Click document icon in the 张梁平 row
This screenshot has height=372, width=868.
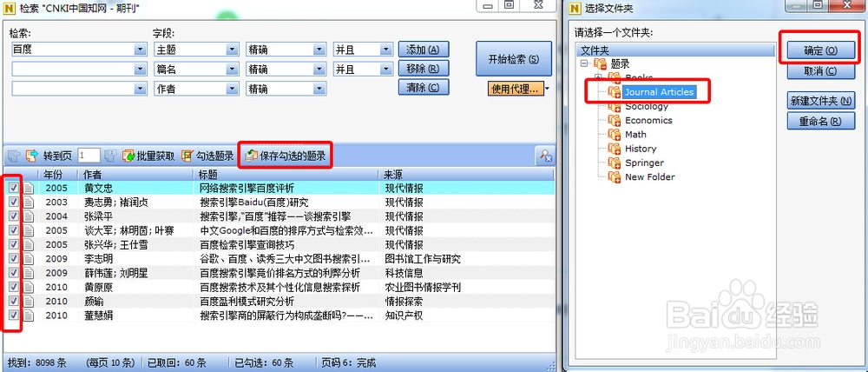pos(29,216)
